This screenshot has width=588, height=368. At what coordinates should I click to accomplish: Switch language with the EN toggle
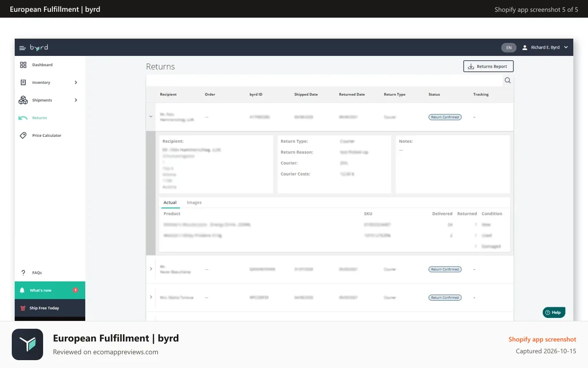click(x=509, y=48)
